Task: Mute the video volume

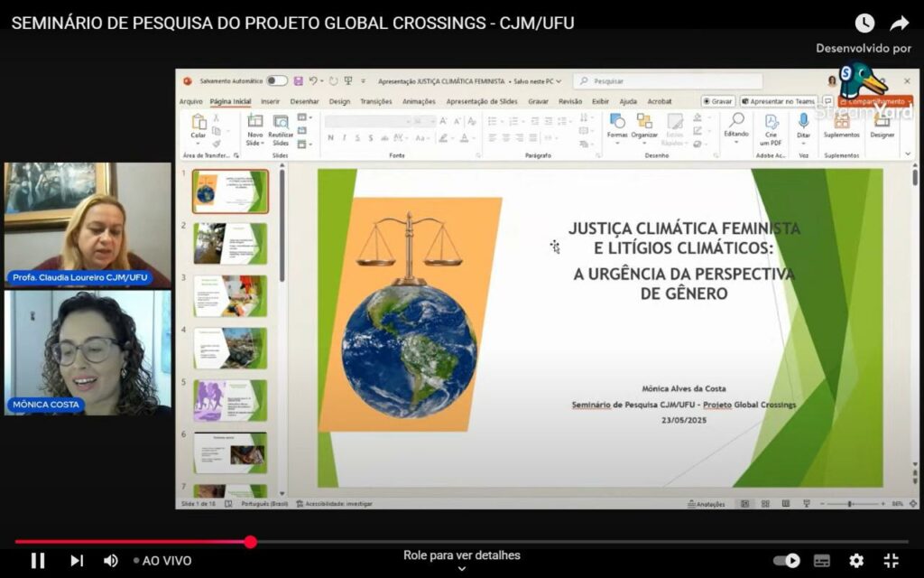Action: [x=110, y=560]
